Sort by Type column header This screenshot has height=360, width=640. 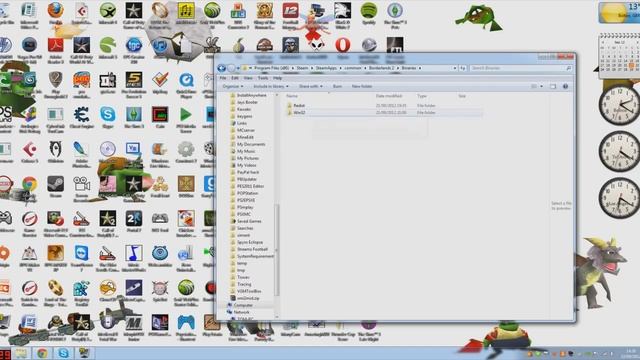(422, 96)
